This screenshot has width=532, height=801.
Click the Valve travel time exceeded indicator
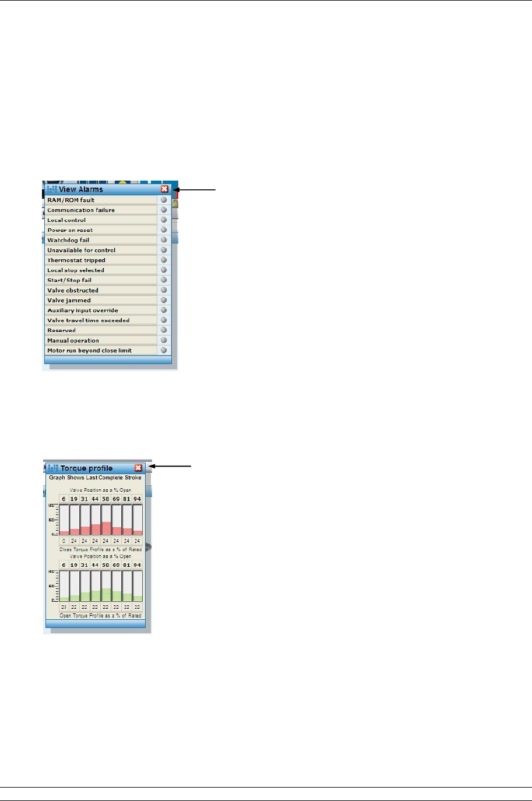coord(164,320)
